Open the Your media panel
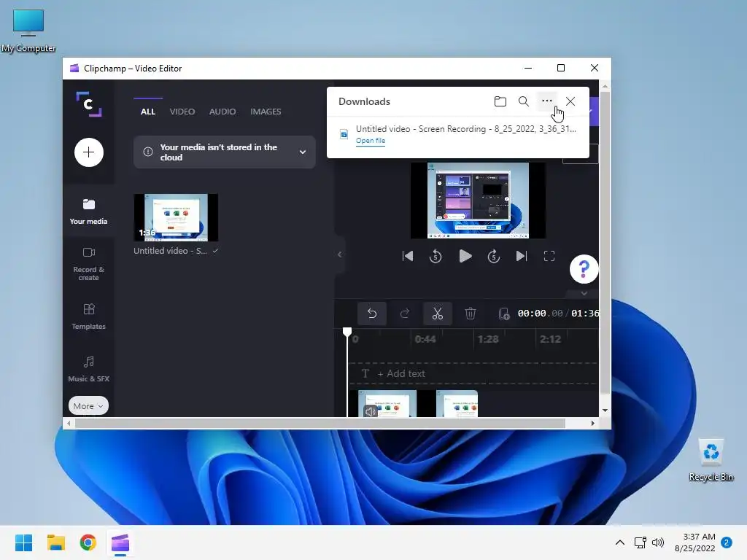 88,212
